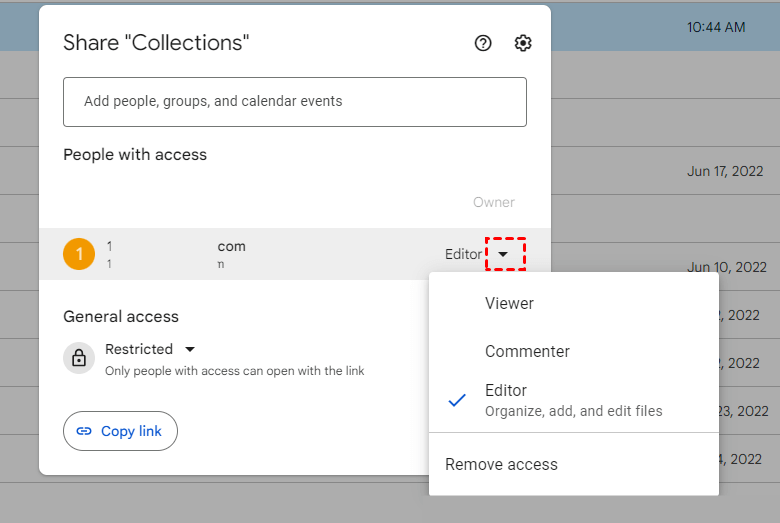Click the General access heading
Image resolution: width=780 pixels, height=523 pixels.
(121, 316)
